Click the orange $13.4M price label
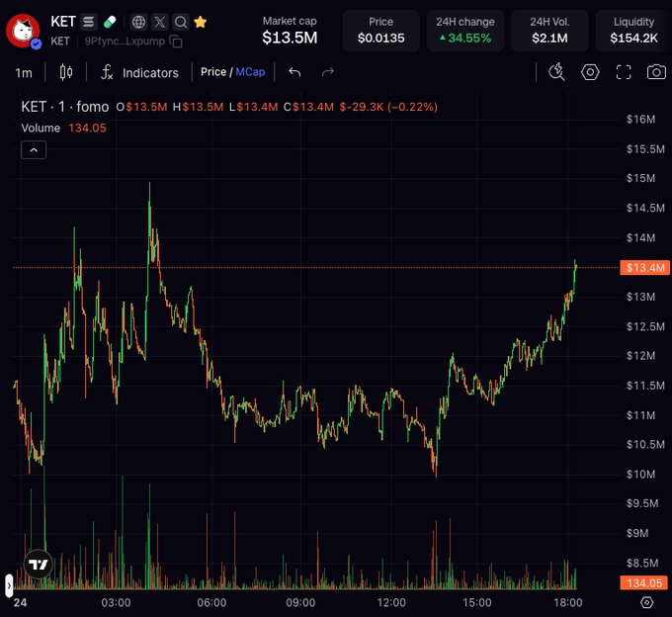The image size is (672, 617). [x=644, y=268]
